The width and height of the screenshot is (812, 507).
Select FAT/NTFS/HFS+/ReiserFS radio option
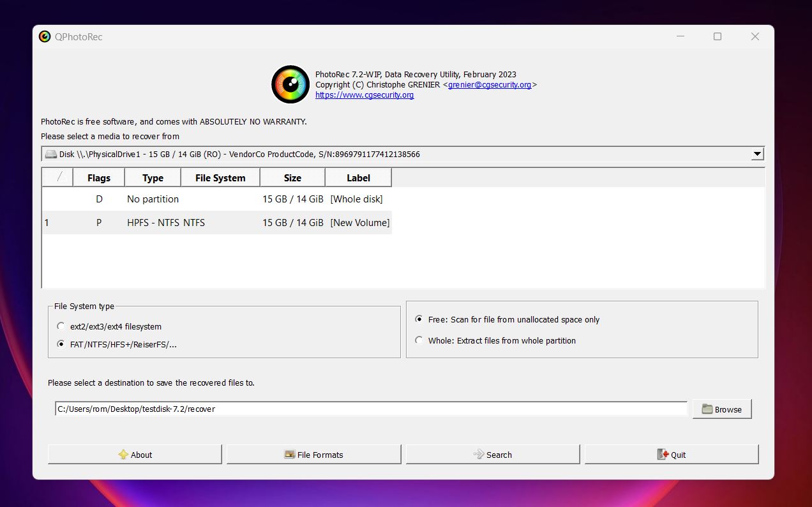pos(61,344)
